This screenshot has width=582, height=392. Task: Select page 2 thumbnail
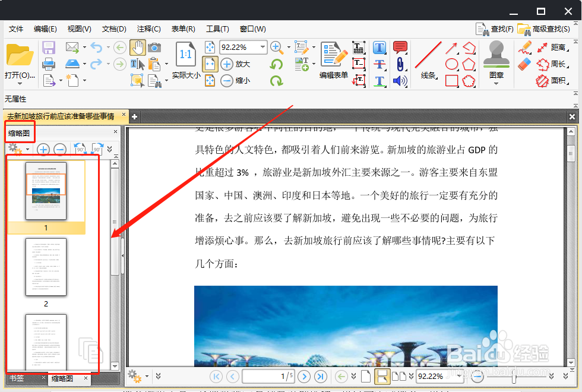coord(46,267)
